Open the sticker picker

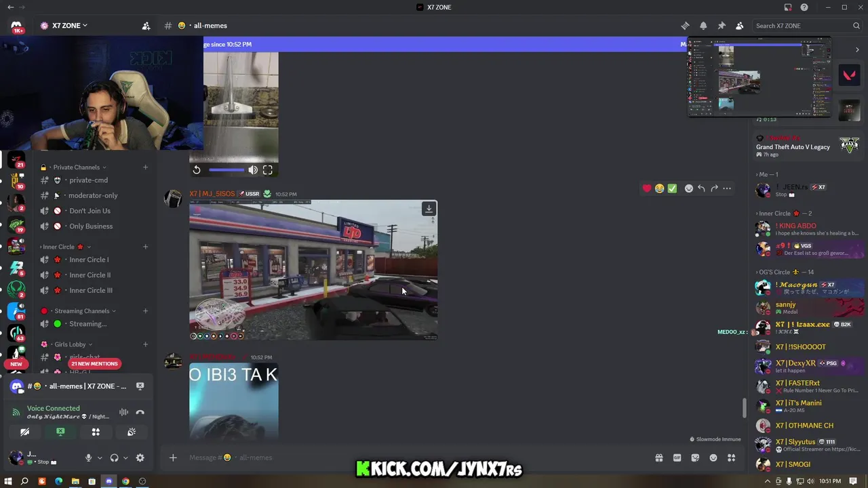(x=695, y=457)
